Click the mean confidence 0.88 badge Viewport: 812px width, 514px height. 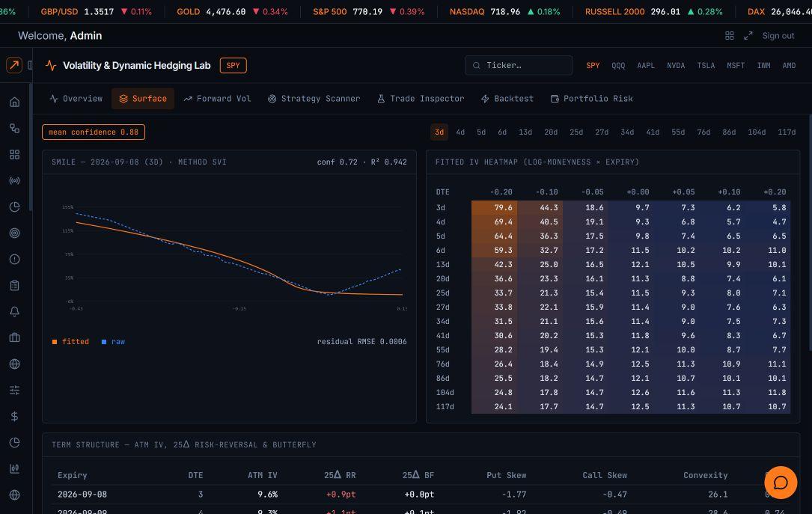coord(94,132)
